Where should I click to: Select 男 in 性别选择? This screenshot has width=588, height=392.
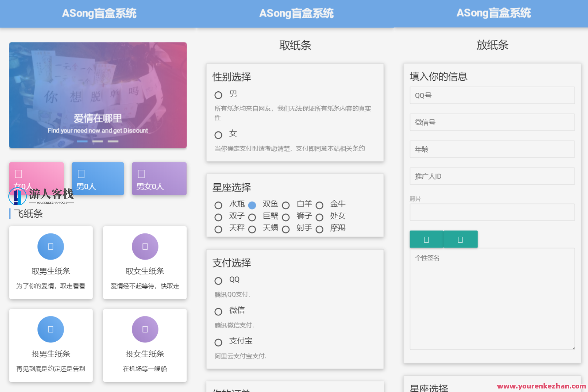[218, 94]
